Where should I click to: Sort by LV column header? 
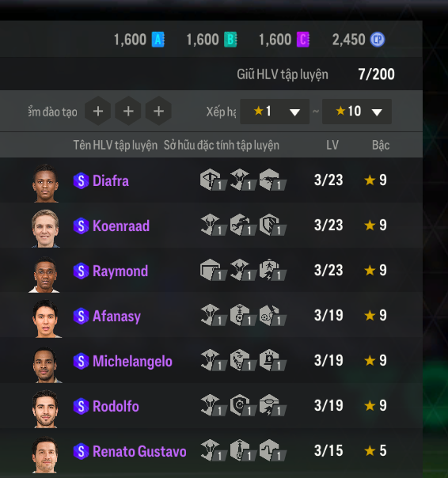coord(332,145)
